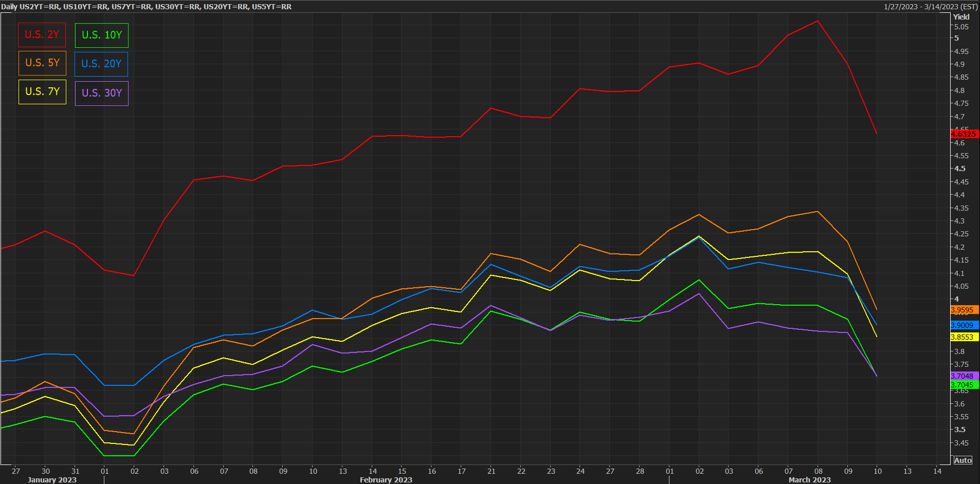Click the orange 3.9595 price tag

point(965,310)
